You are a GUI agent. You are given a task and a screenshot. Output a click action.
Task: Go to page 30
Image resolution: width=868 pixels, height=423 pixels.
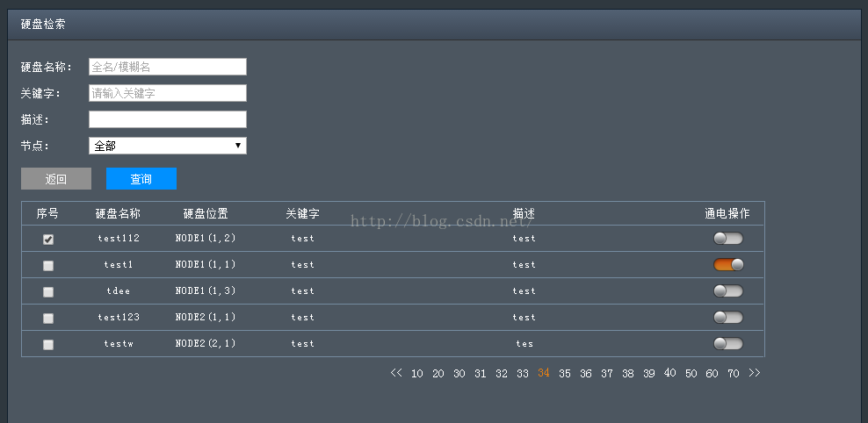(x=459, y=374)
